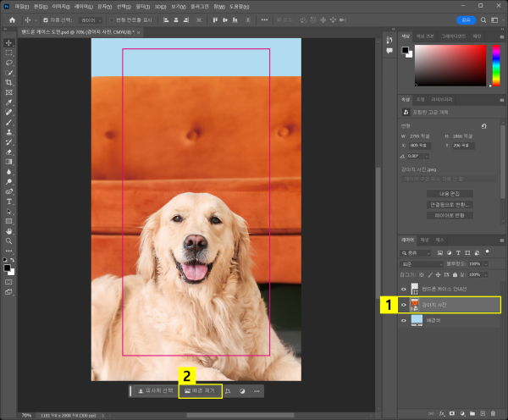Select the Horizontal Type tool
The image size is (508, 420).
(x=8, y=201)
